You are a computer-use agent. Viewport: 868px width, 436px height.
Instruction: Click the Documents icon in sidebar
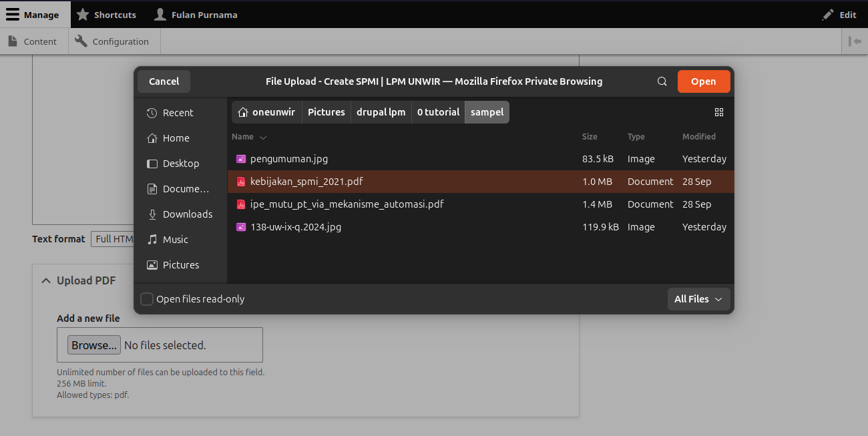pyautogui.click(x=152, y=189)
